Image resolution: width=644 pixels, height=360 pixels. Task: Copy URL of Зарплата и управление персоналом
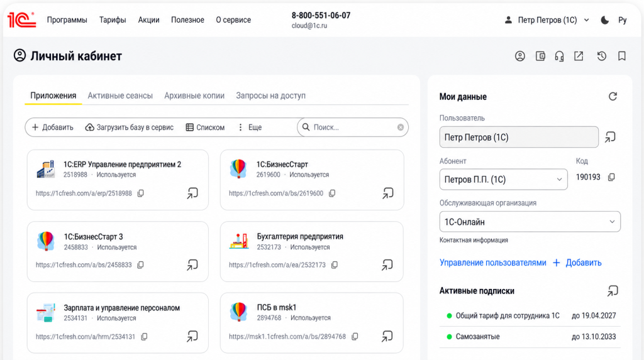144,337
